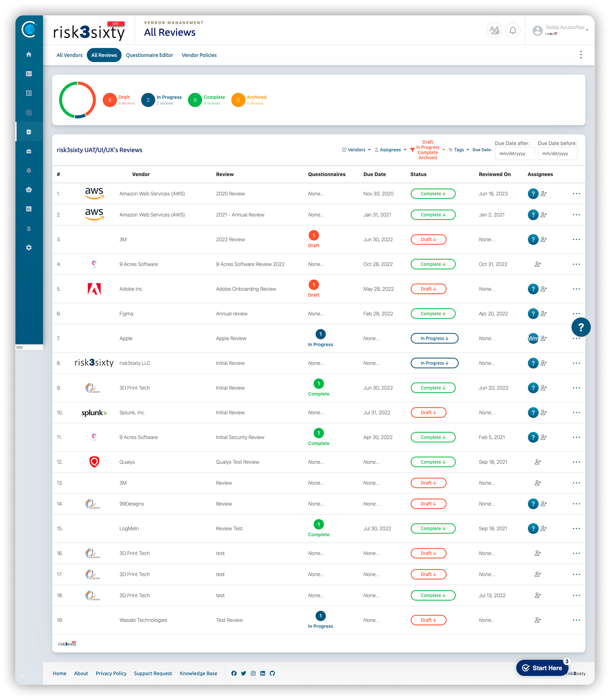The image size is (610, 700).
Task: Open row actions menu for 2020 Review
Action: (x=576, y=194)
